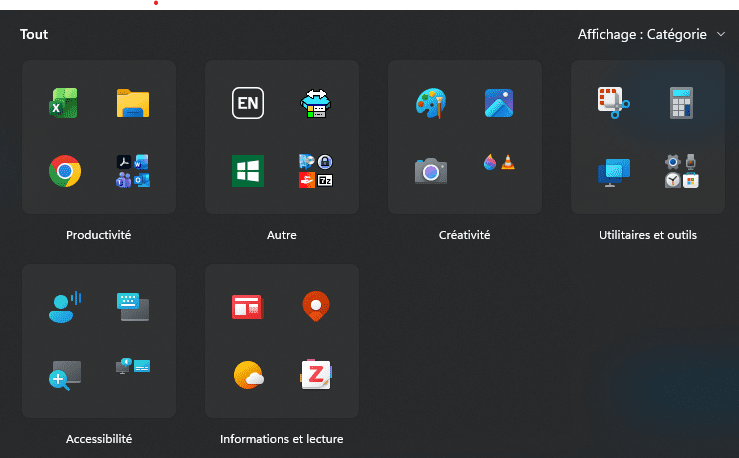Open the red-orange mini icon in Autre
Image resolution: width=739 pixels, height=458 pixels.
pyautogui.click(x=307, y=180)
